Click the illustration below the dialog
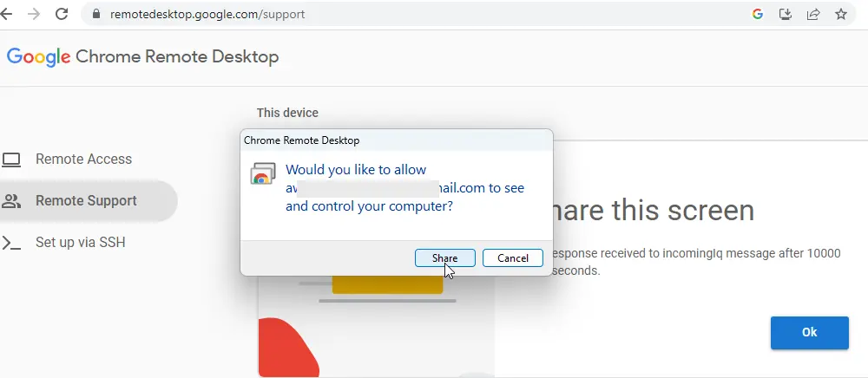The width and height of the screenshot is (868, 378). [x=376, y=326]
